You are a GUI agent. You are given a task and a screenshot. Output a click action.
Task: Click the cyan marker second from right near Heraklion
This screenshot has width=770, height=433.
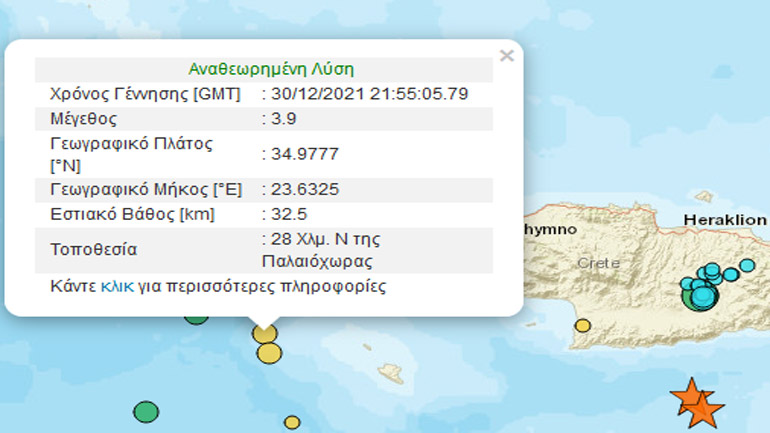pos(731,274)
